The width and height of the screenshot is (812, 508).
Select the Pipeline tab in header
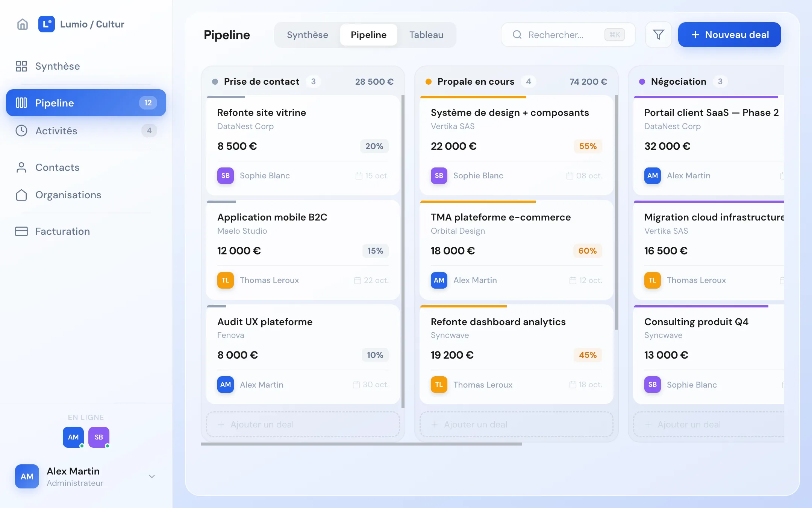tap(368, 35)
